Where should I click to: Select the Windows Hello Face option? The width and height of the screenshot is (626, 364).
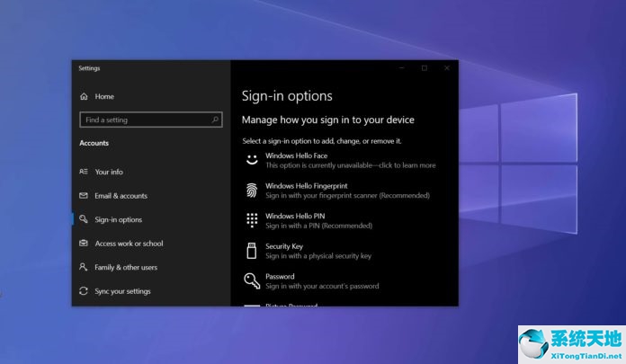(x=340, y=160)
